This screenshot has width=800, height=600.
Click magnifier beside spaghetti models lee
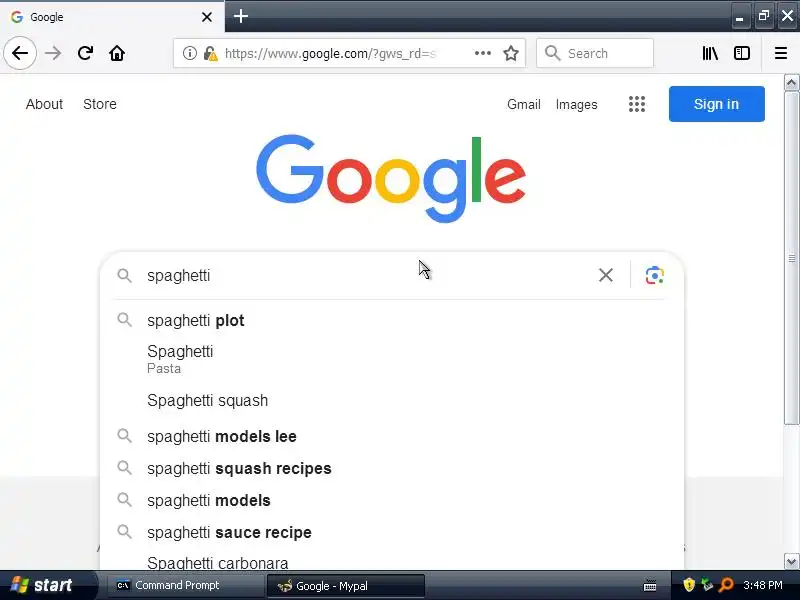(x=124, y=436)
